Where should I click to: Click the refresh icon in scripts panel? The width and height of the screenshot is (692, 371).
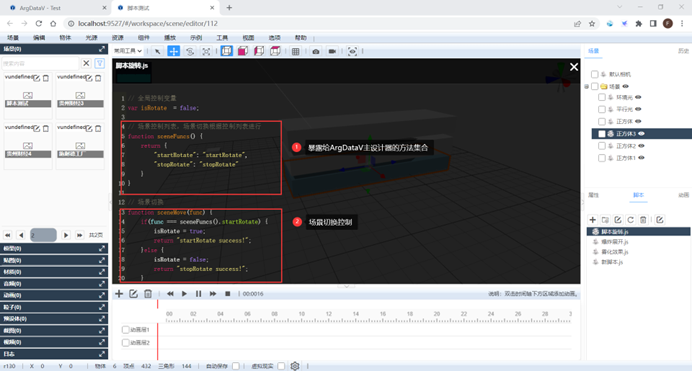coord(631,220)
